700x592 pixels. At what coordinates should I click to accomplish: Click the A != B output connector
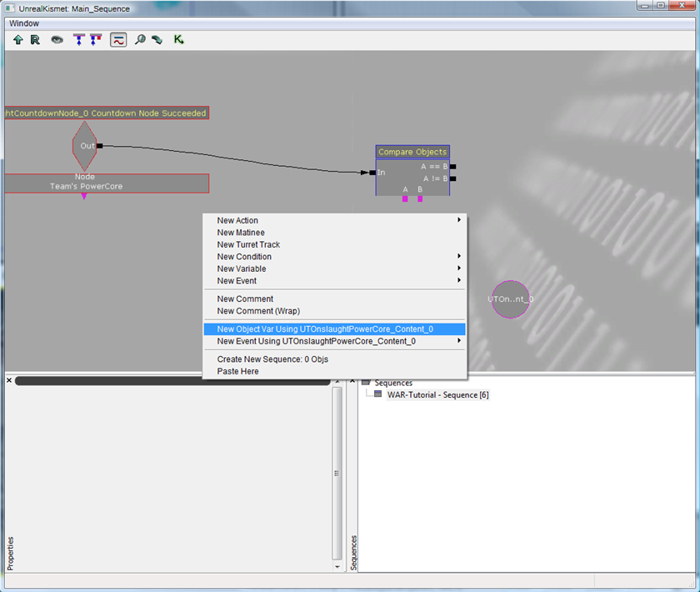453,178
